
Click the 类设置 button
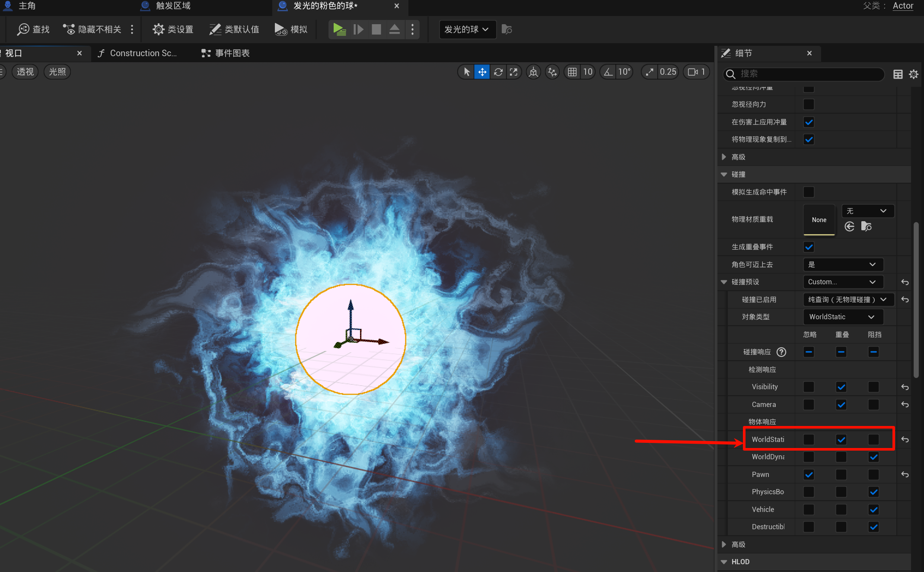tap(173, 29)
